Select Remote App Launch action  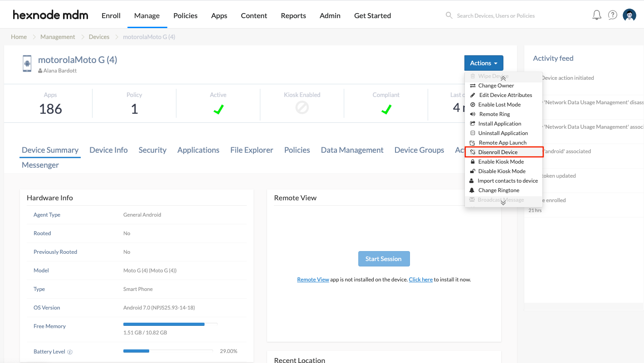(503, 143)
